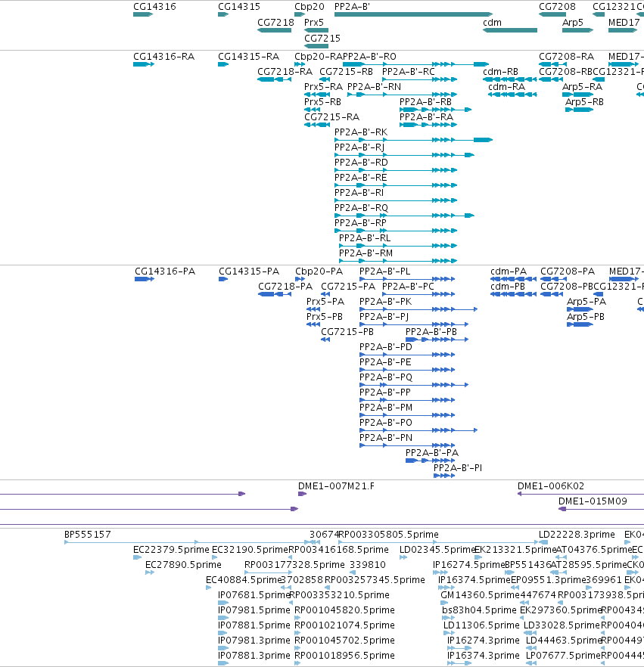This screenshot has height=667, width=644.
Task: Select the PP2A-B' gene span
Action: [413, 14]
